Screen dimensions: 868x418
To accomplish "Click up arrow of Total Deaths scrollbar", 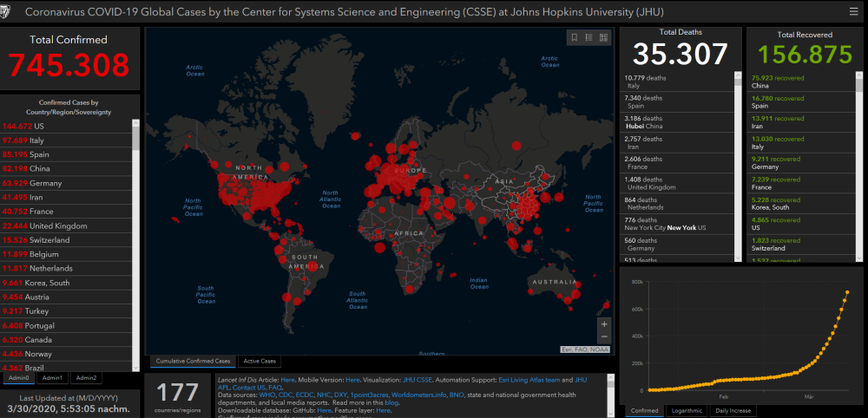I will pos(738,75).
